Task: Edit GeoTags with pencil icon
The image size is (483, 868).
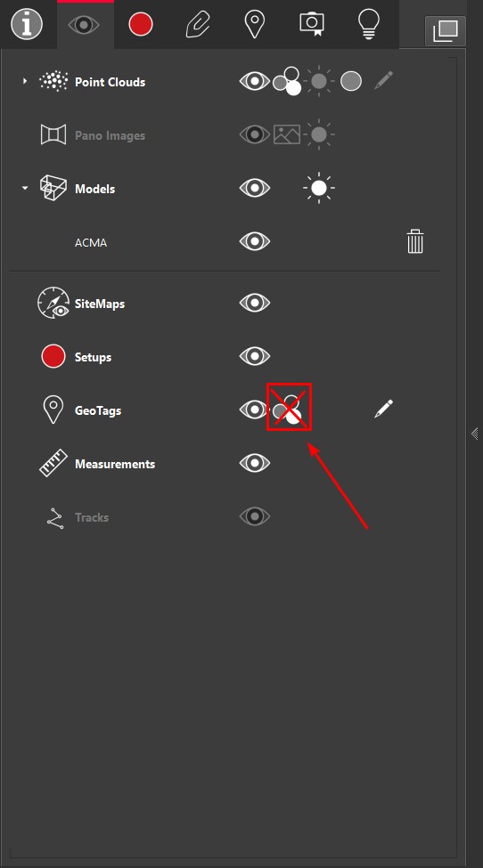Action: point(383,409)
